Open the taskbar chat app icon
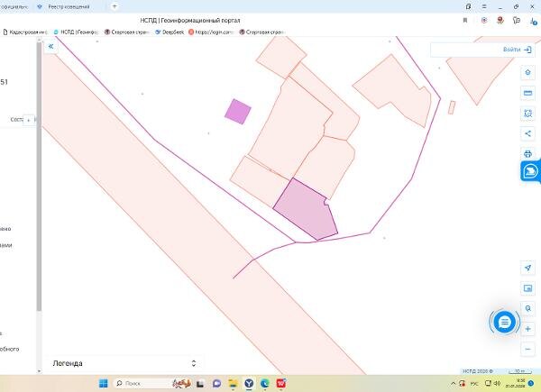The width and height of the screenshot is (541, 392). tap(216, 383)
